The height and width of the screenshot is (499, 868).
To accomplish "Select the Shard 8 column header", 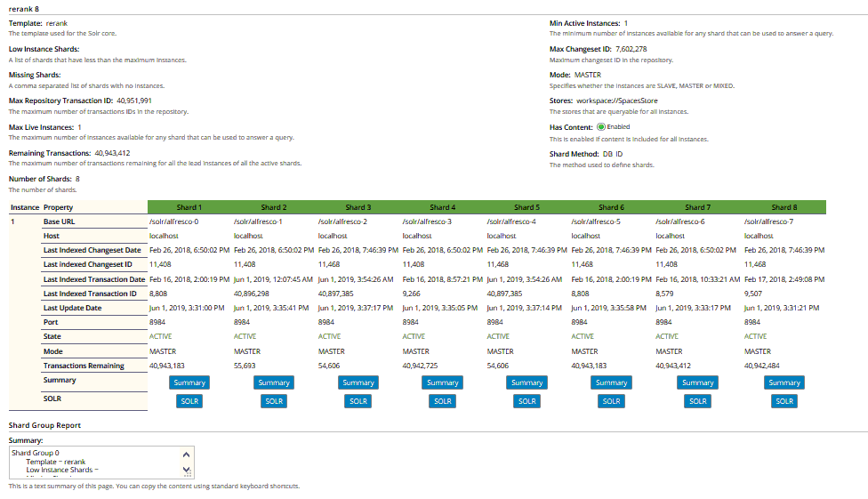I will (784, 207).
